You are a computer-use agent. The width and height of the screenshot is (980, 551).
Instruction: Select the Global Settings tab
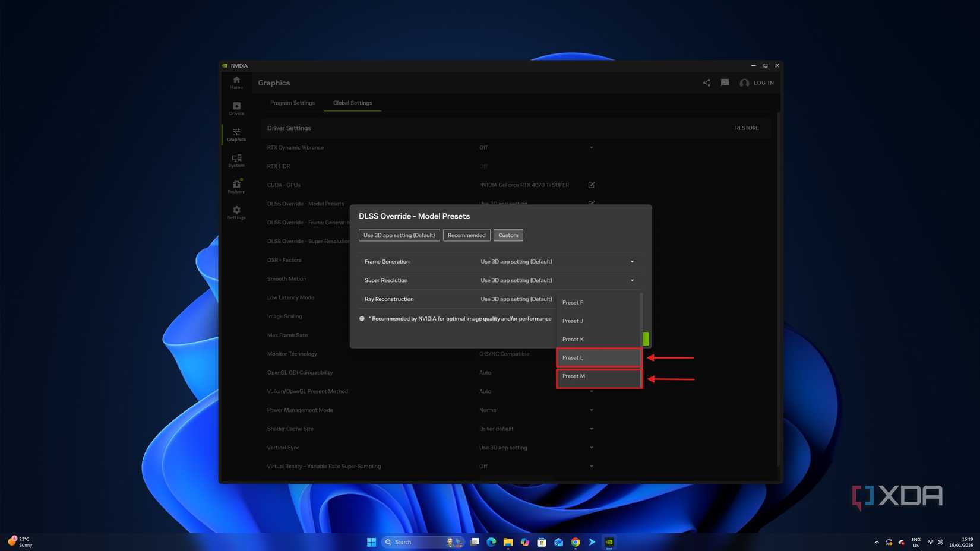(x=352, y=102)
